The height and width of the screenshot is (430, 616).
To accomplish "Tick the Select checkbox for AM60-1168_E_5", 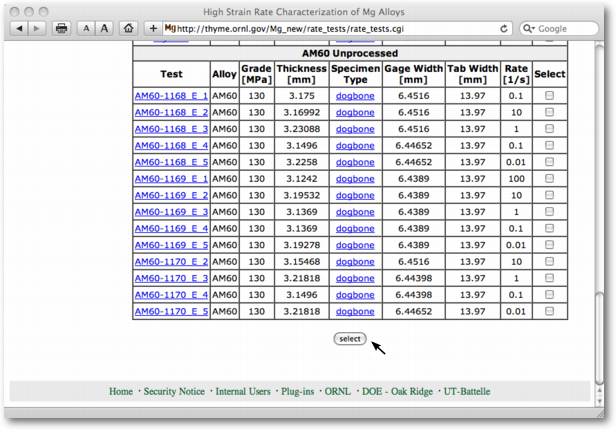I will click(x=549, y=162).
